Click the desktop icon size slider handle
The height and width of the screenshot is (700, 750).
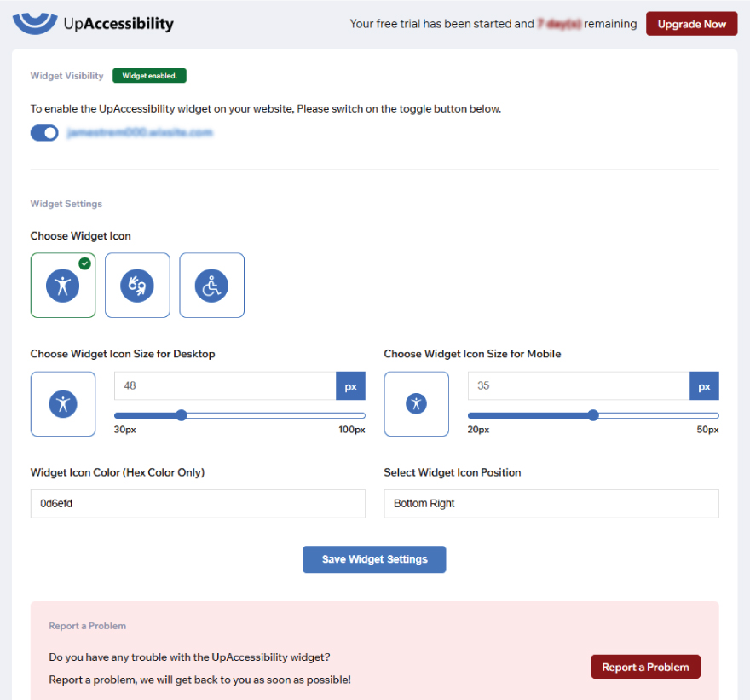182,415
